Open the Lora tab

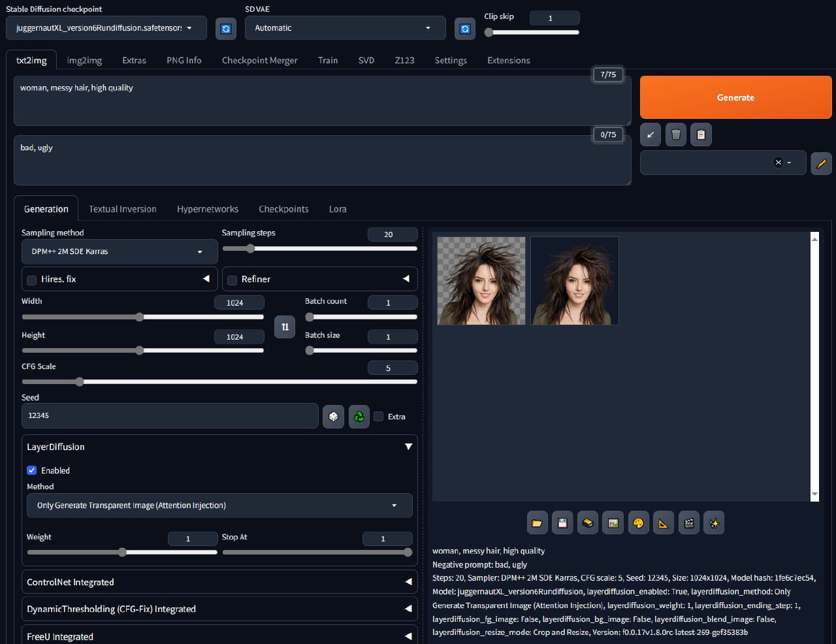338,209
